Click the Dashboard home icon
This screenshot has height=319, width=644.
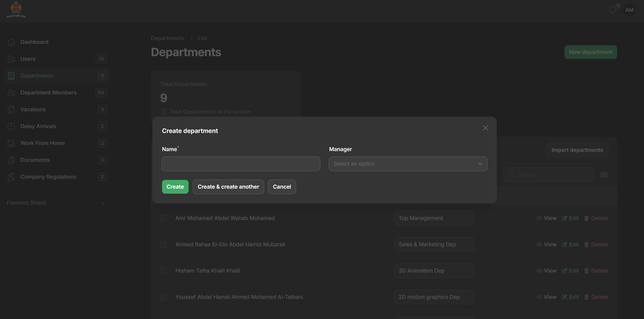coord(11,42)
